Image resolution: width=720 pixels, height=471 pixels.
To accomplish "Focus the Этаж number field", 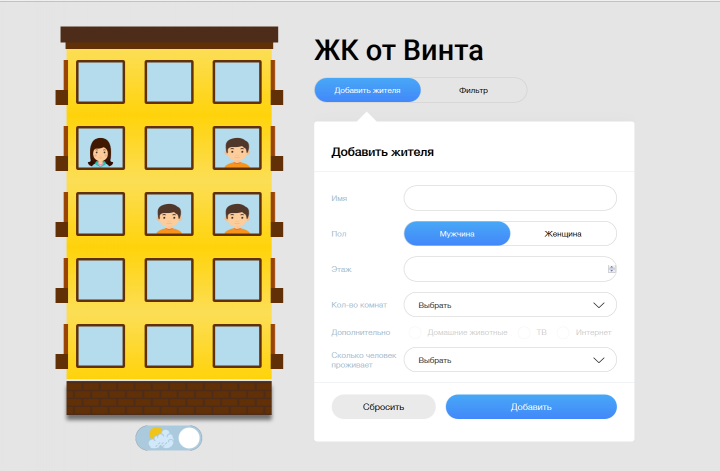I will (x=510, y=269).
